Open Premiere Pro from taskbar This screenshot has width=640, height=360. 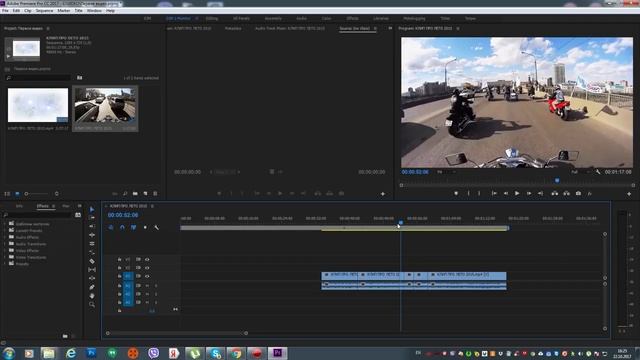278,353
